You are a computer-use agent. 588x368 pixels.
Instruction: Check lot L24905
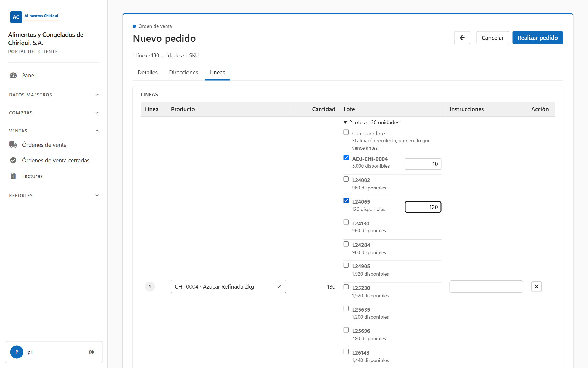(x=346, y=265)
